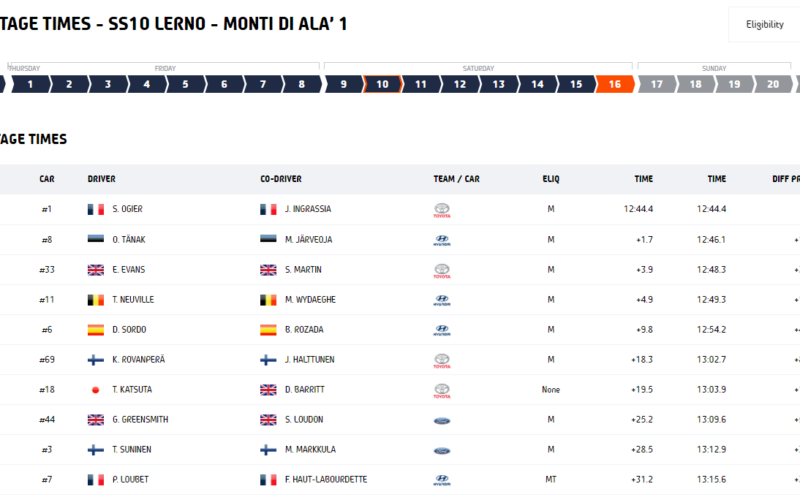800x500 pixels.
Task: Click the Toyota logo in Ogier's row
Action: [442, 210]
